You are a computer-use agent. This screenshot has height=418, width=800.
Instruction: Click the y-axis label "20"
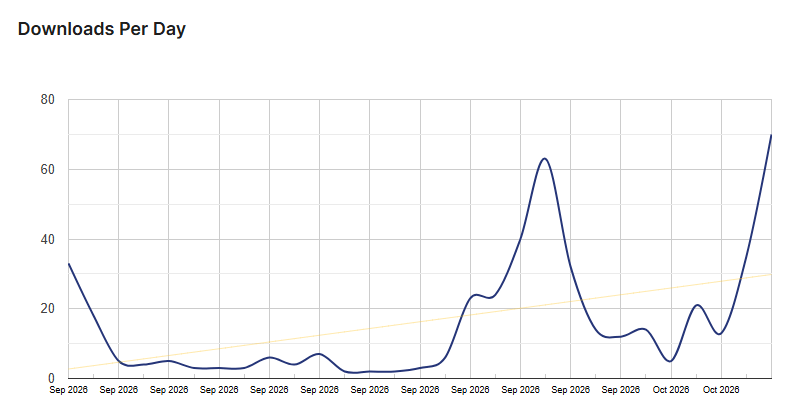click(47, 309)
